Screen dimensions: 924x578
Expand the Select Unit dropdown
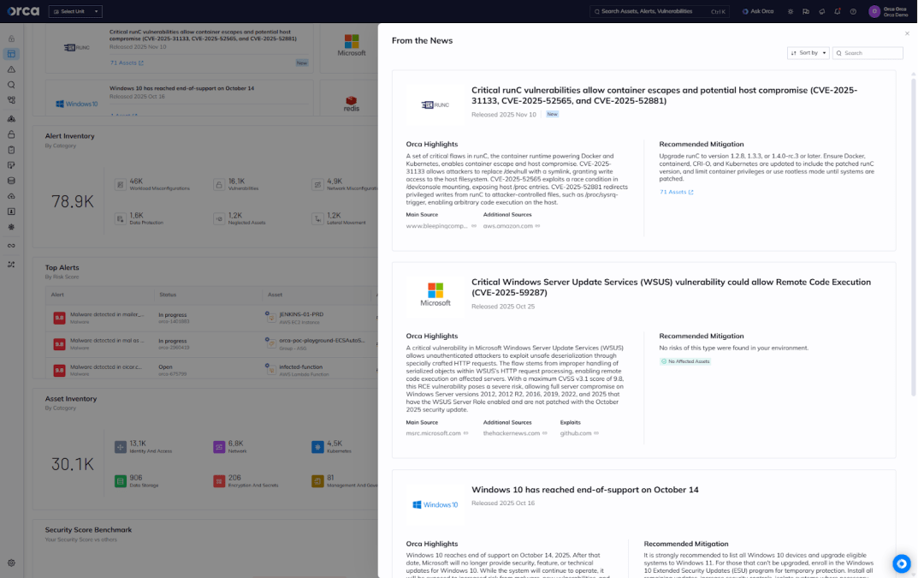pyautogui.click(x=75, y=11)
